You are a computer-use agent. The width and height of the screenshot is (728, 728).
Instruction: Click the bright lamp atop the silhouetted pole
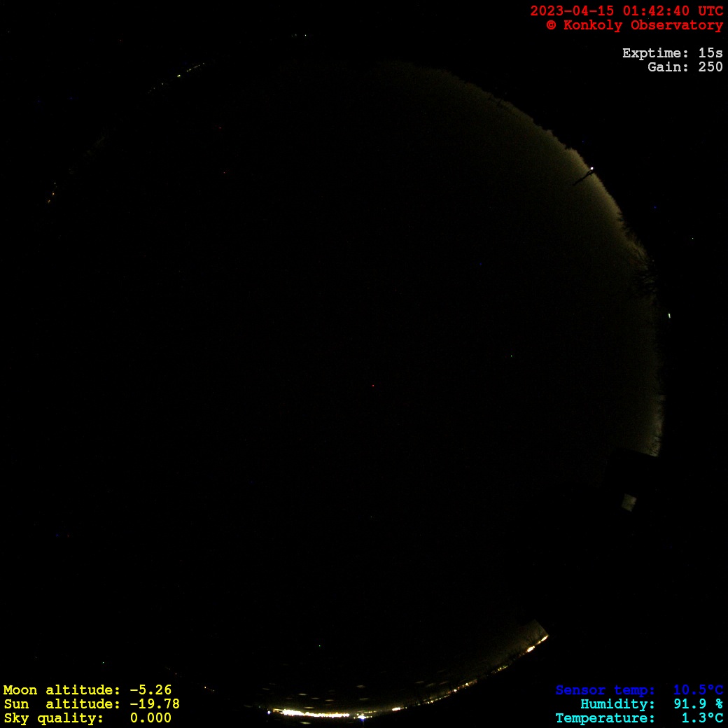pyautogui.click(x=592, y=169)
